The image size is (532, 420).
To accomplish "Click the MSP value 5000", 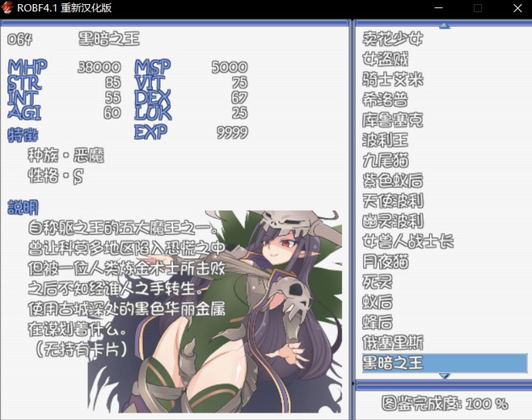I will click(x=230, y=67).
